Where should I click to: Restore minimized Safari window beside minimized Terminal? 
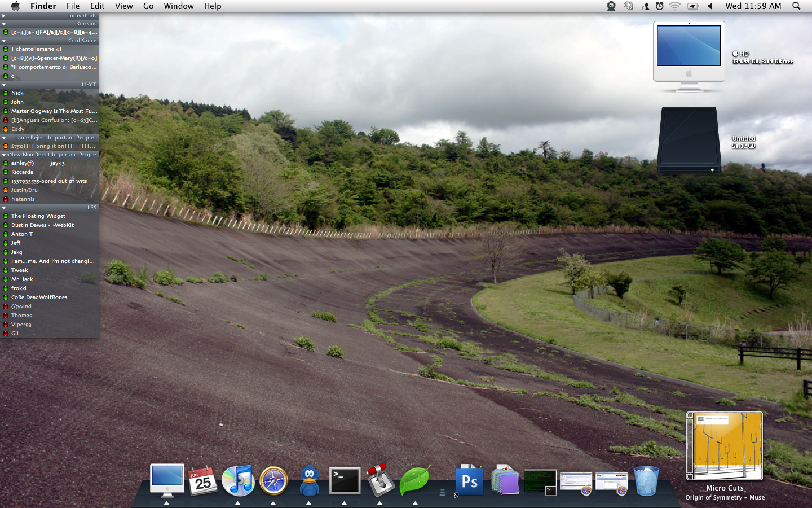click(x=576, y=484)
